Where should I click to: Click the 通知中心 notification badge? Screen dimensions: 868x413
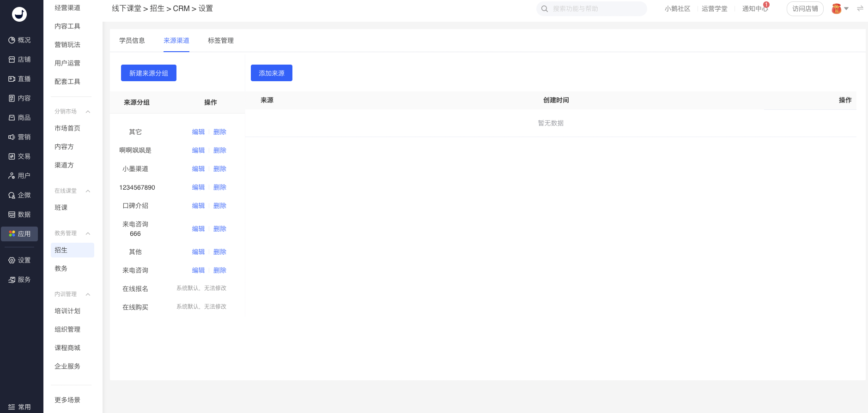point(766,5)
